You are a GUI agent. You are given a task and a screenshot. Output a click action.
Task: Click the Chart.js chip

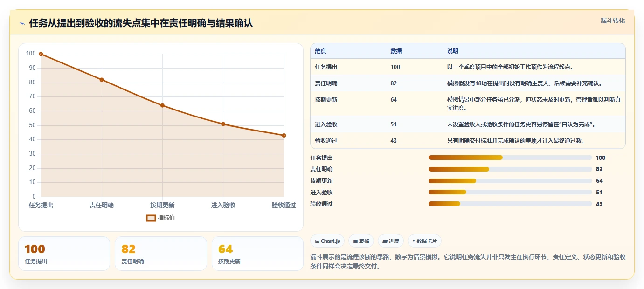(x=327, y=241)
